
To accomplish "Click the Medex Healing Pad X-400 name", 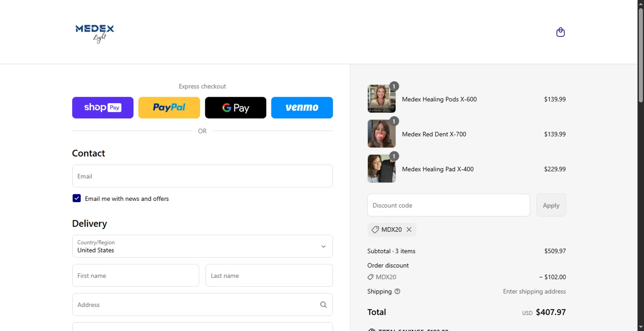I will [x=438, y=169].
